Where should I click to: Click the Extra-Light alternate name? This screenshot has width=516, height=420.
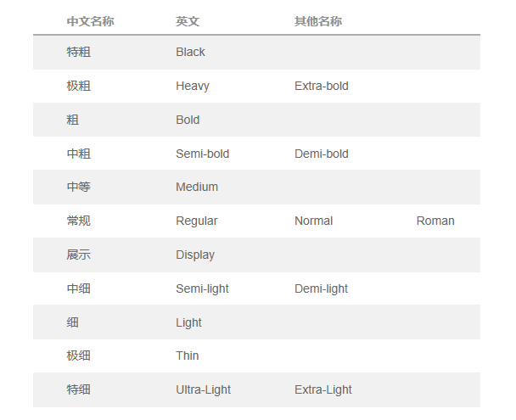(x=322, y=389)
